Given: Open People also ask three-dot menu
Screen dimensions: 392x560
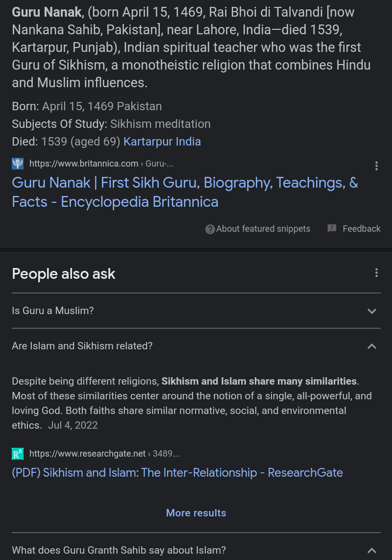Looking at the screenshot, I should point(376,272).
